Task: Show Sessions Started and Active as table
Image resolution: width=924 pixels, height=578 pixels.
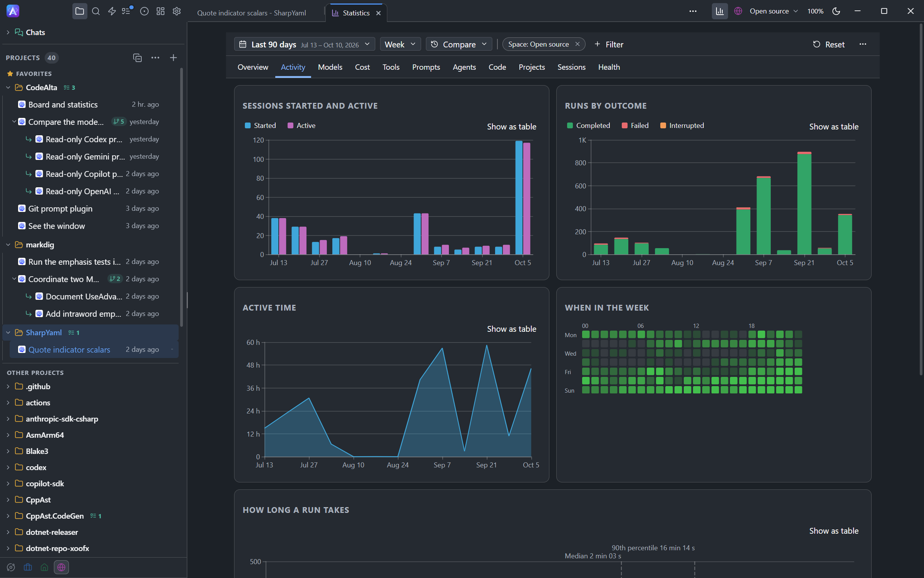Action: (x=511, y=126)
